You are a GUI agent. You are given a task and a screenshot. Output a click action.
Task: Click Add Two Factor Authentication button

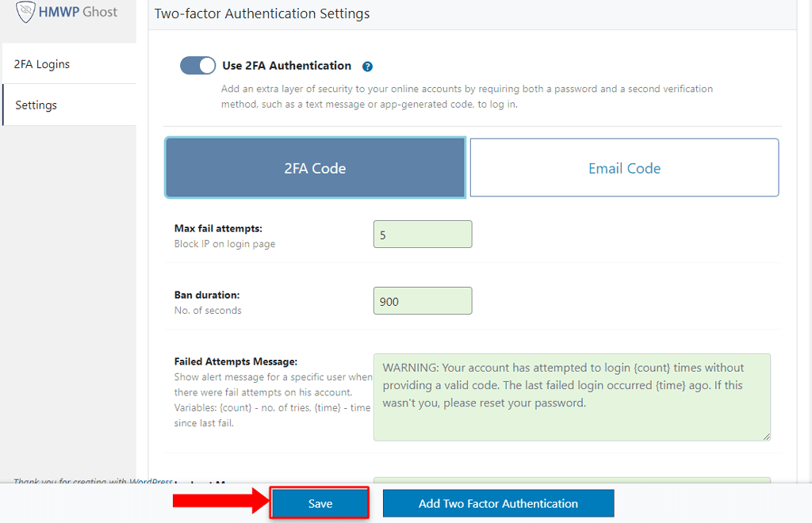tap(498, 504)
